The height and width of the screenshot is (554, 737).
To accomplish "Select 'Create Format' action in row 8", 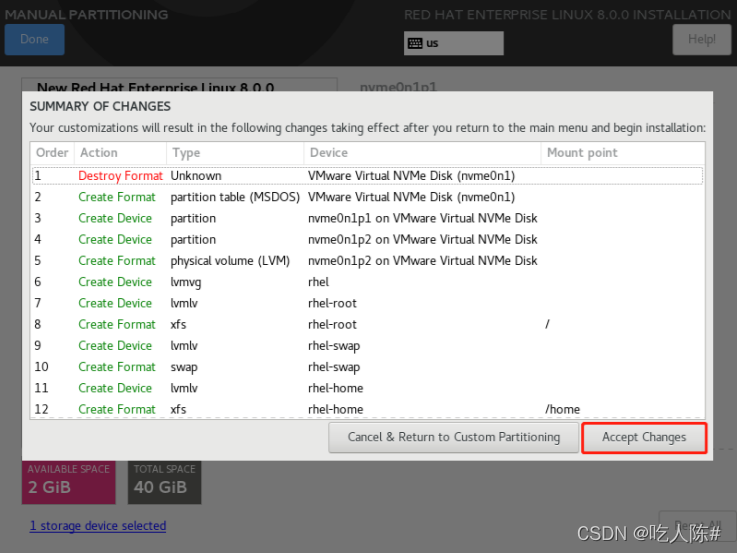I will [x=117, y=324].
